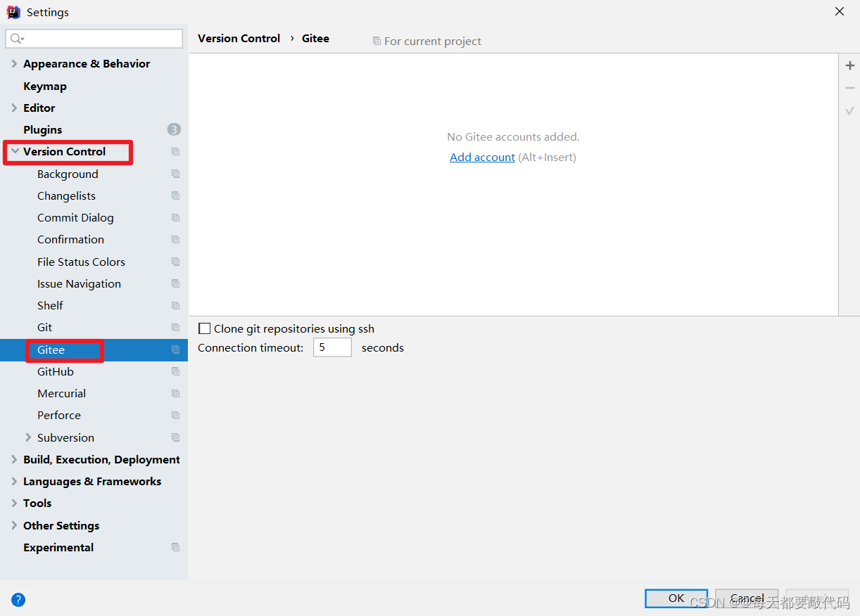Click project-level icon beside Issue Navigation

pyautogui.click(x=175, y=283)
